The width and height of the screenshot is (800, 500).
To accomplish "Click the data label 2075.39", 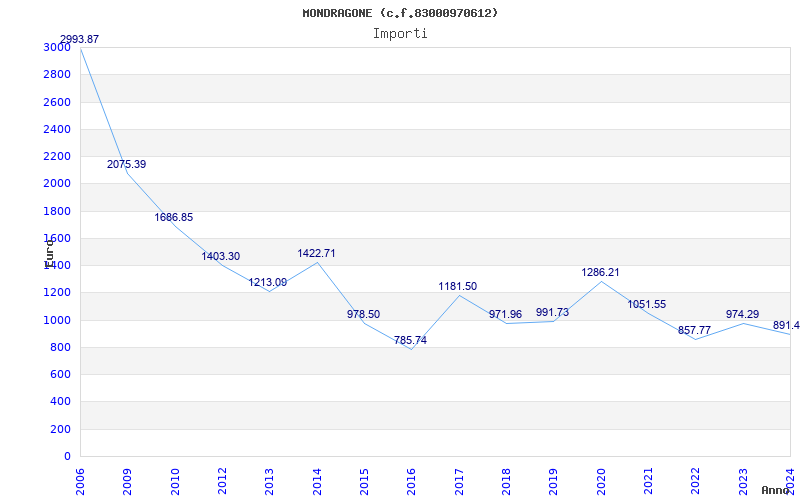I will (x=127, y=164).
